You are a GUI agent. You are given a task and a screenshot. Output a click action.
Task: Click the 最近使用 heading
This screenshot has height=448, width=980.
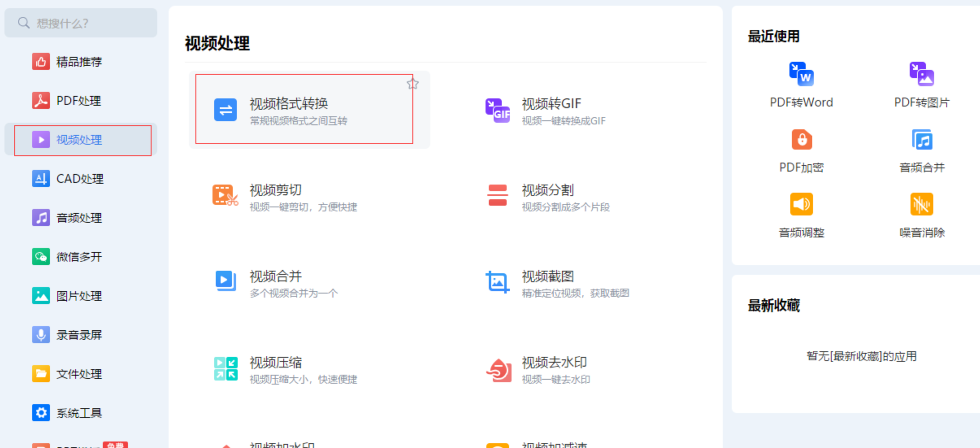[x=774, y=36]
